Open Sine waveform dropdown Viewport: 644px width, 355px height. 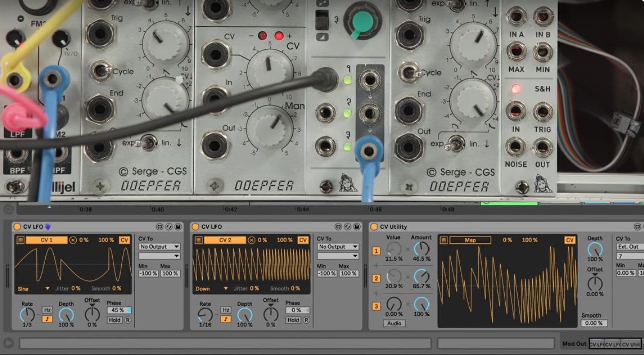33,289
